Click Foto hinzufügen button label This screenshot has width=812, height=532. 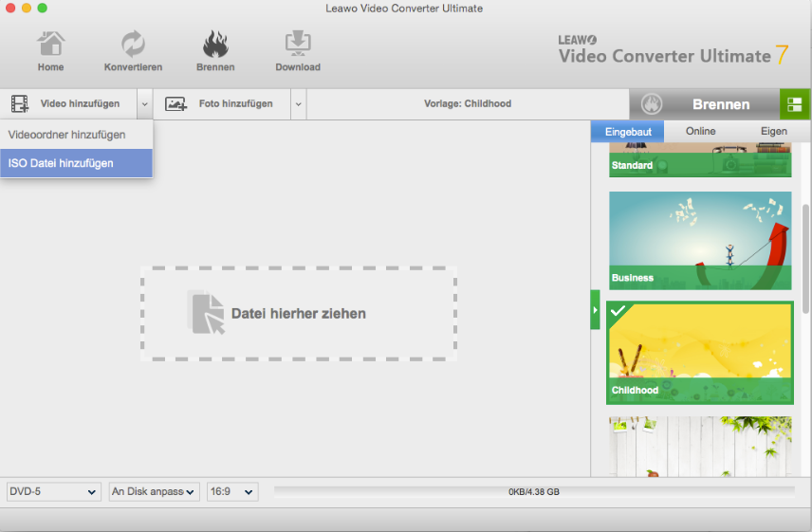tap(235, 103)
